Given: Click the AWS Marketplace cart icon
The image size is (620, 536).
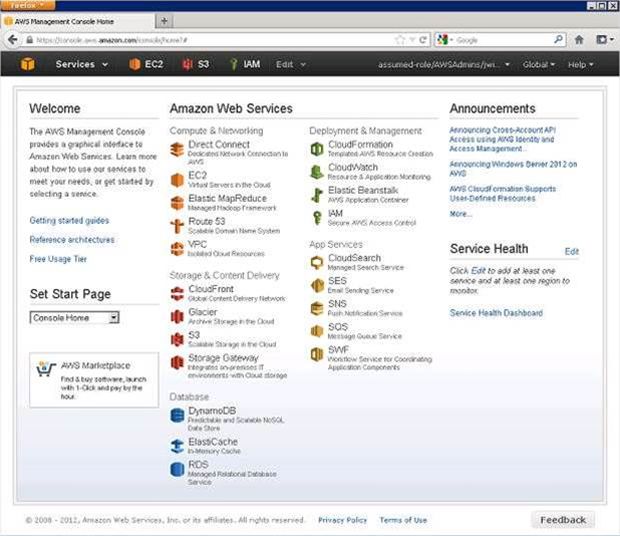Looking at the screenshot, I should click(45, 369).
